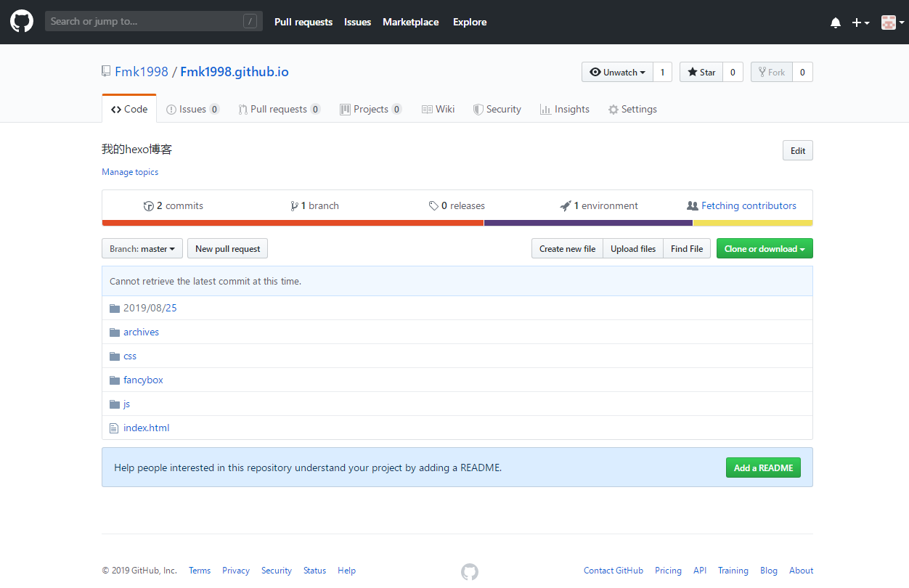Go to Marketplace in the header
909x588 pixels.
(411, 23)
